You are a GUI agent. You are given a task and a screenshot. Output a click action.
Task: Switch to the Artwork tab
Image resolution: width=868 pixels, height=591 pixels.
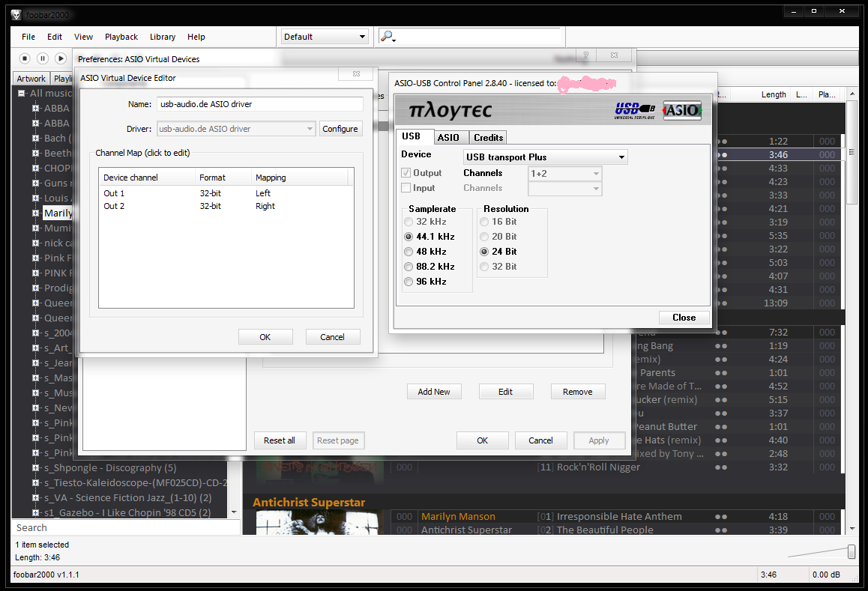click(x=31, y=79)
